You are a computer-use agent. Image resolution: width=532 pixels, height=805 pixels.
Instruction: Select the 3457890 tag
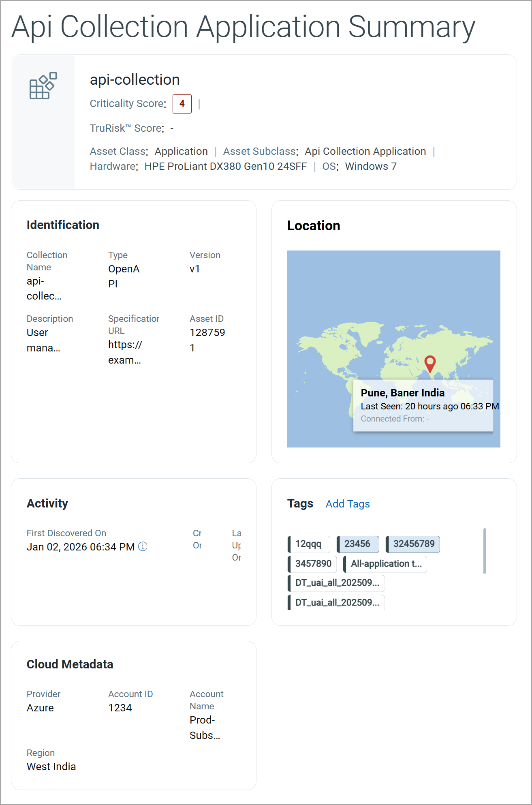312,564
